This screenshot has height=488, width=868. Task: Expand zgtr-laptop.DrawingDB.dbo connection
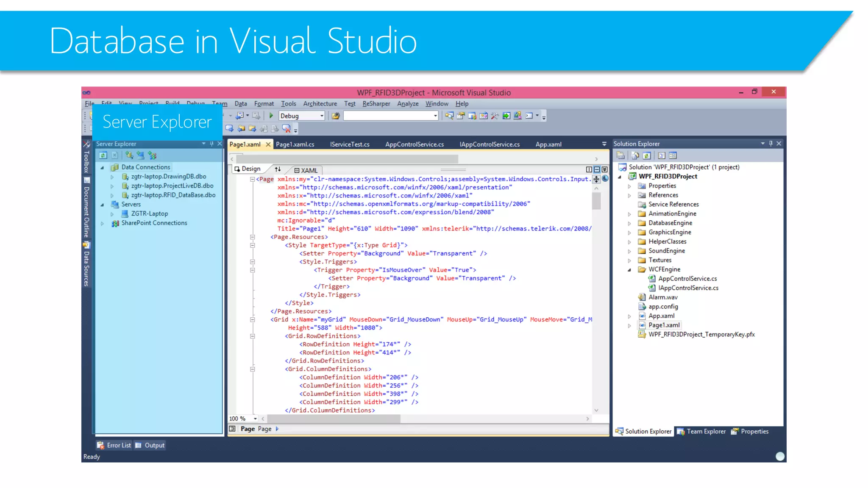(x=112, y=177)
